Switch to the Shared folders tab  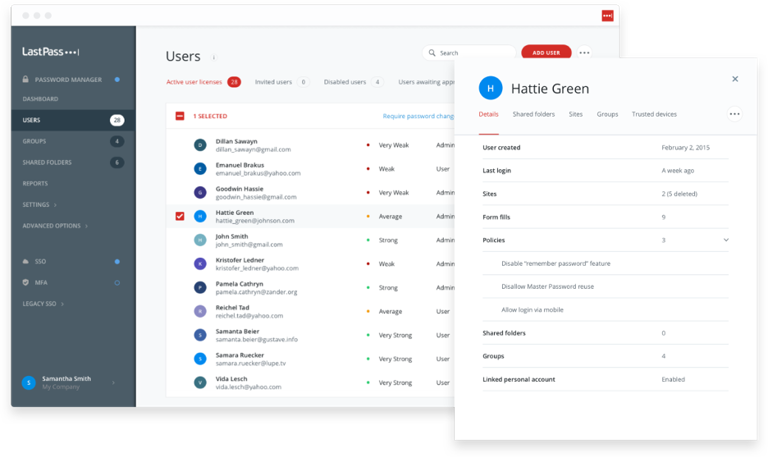point(533,114)
